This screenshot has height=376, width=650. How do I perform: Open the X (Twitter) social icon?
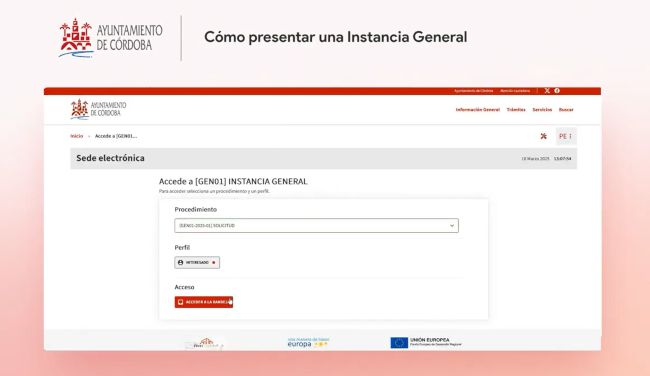[547, 91]
